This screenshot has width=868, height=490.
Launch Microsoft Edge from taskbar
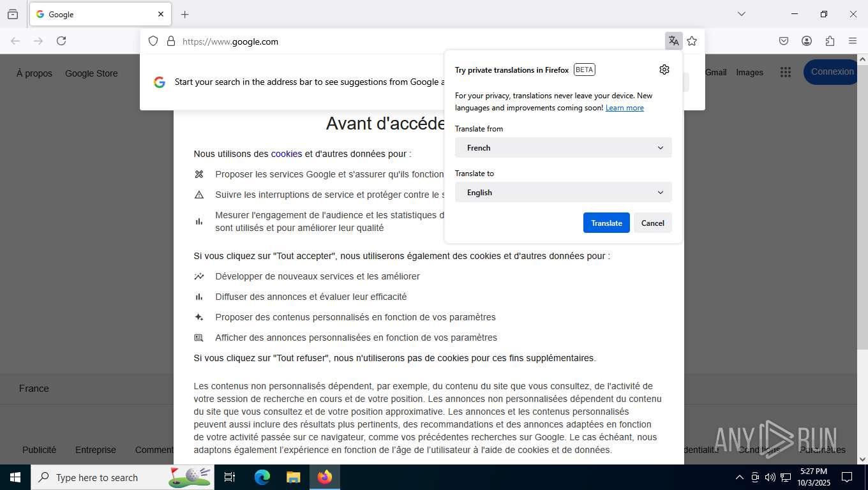tap(262, 477)
